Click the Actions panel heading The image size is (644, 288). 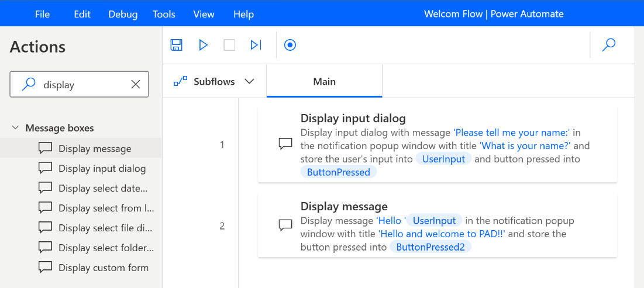coord(37,47)
